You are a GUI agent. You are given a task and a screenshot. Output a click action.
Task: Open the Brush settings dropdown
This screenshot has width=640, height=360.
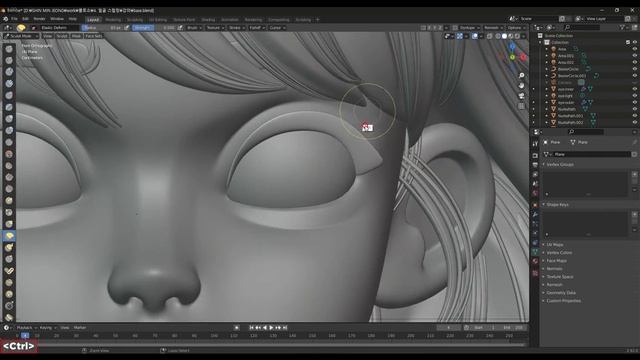click(194, 28)
